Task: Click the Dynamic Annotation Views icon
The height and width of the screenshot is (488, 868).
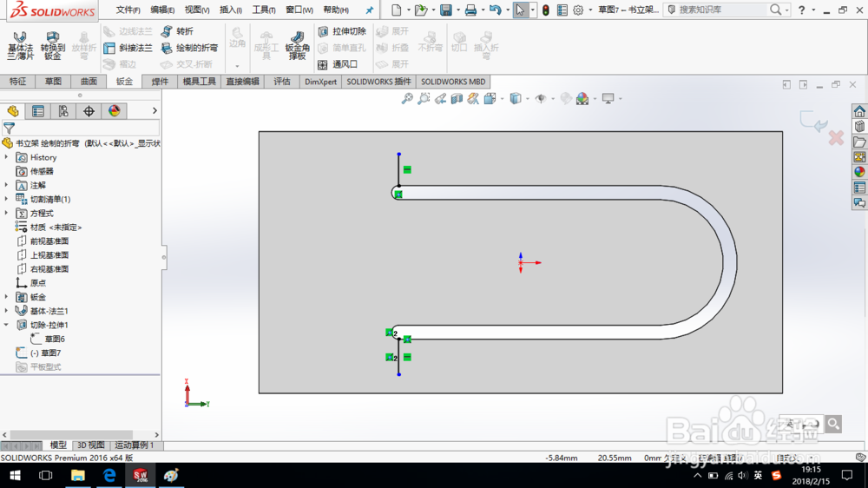Action: tap(473, 99)
